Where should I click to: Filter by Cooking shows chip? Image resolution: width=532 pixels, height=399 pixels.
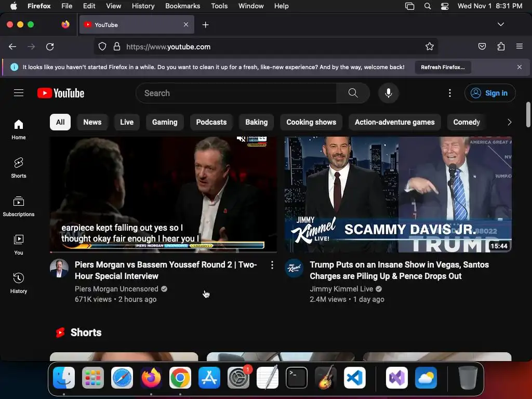(311, 122)
